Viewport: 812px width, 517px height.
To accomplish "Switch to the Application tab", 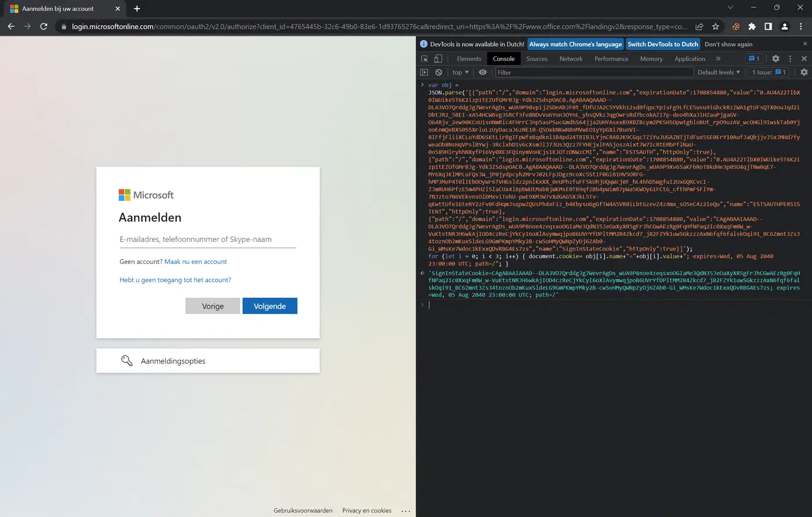I will click(x=690, y=59).
